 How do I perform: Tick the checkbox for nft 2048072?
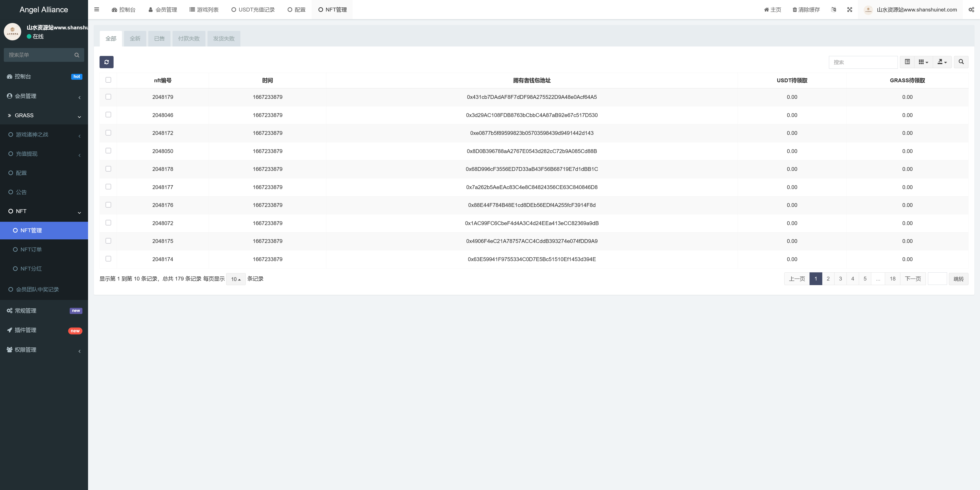[x=108, y=222]
